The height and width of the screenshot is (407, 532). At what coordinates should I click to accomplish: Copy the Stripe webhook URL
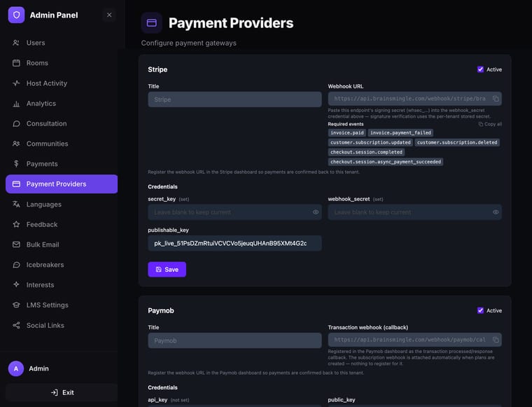point(496,99)
